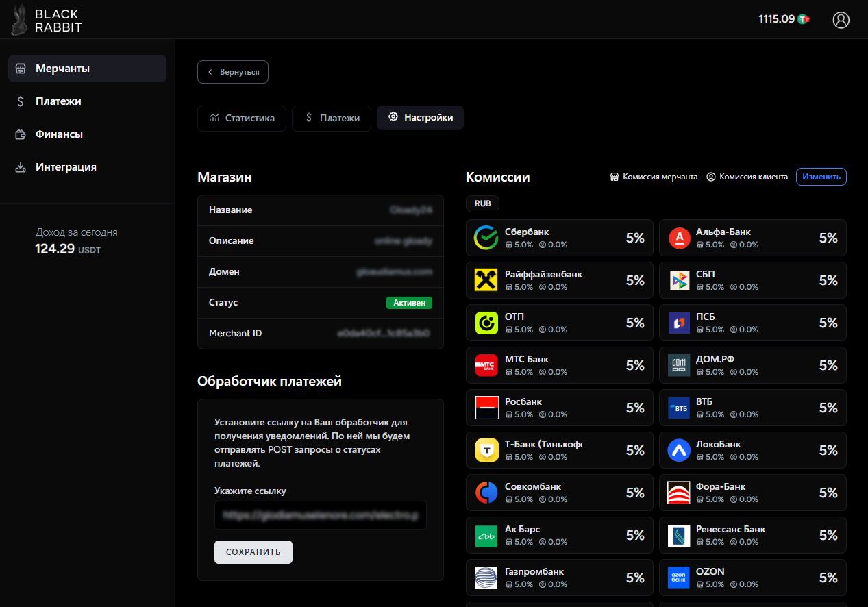Open Мерчанты in the sidebar
The image size is (868, 607).
coord(87,69)
